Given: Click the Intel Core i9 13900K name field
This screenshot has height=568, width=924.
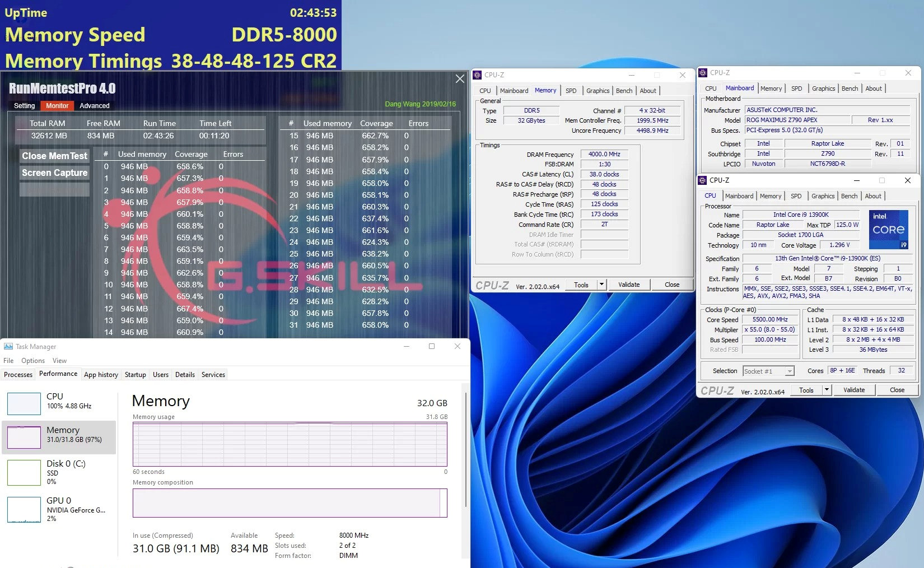Looking at the screenshot, I should [x=801, y=215].
